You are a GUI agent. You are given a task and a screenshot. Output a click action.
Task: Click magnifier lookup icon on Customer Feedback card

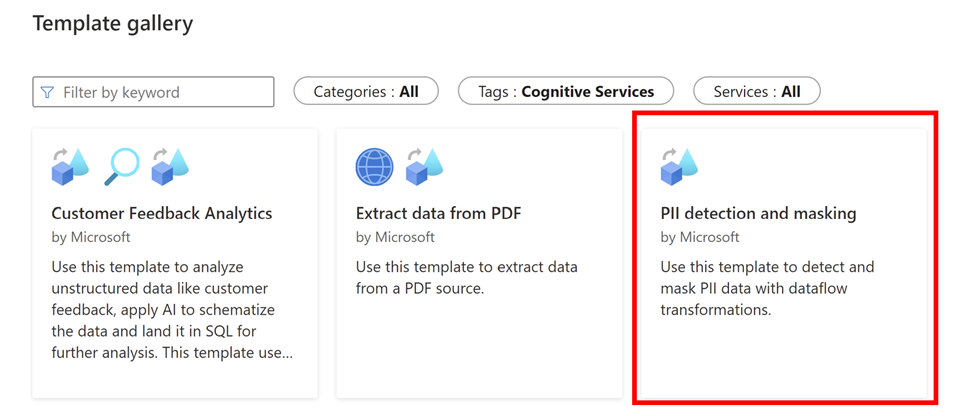121,167
